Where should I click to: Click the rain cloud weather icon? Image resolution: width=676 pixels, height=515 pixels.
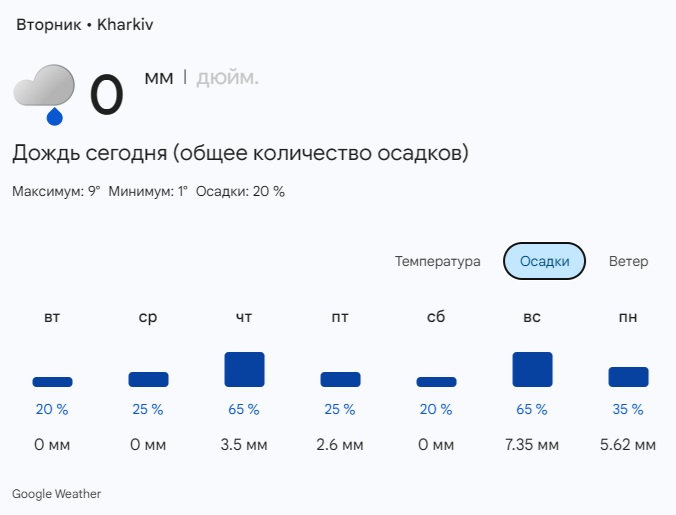point(45,93)
